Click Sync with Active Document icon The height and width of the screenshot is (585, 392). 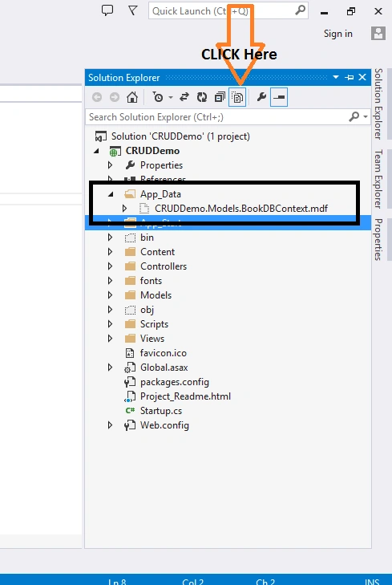(184, 97)
